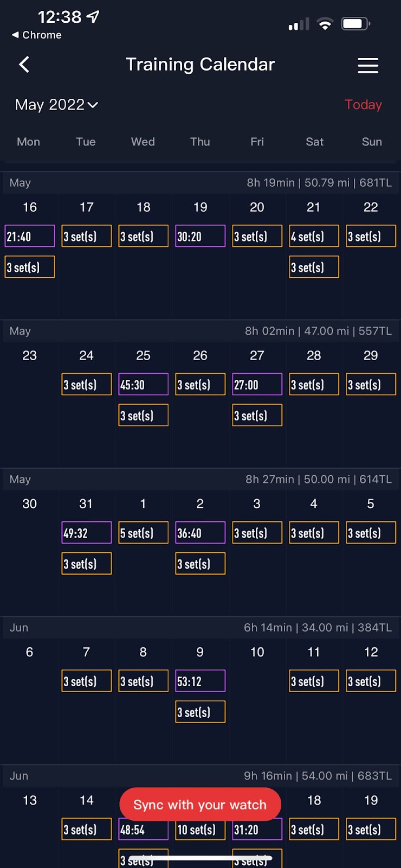The width and height of the screenshot is (401, 868).
Task: Open the 31:20 workout near the bottom
Action: [x=257, y=829]
